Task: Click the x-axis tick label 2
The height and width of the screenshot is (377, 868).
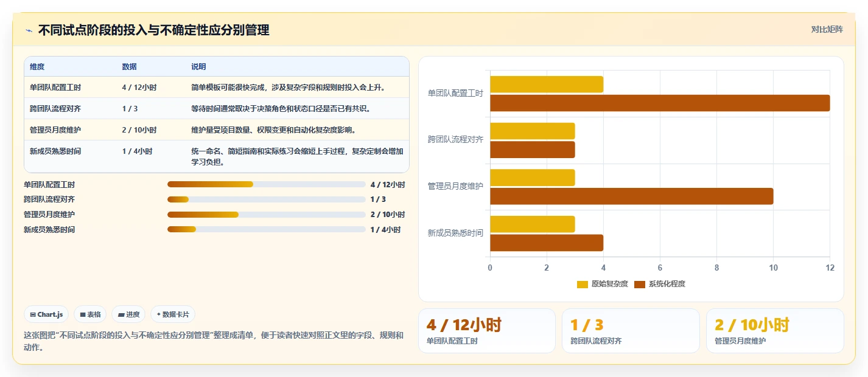Action: (547, 268)
